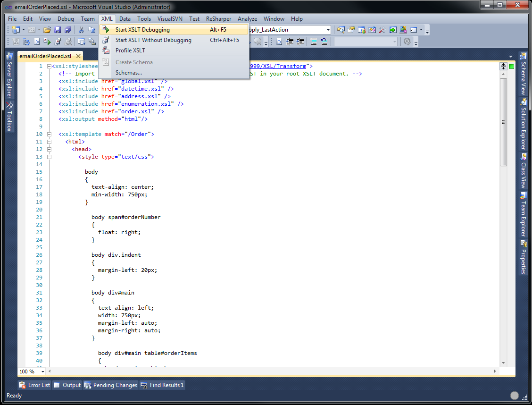Image resolution: width=532 pixels, height=405 pixels.
Task: Expand the find combo box dropdown arrow
Action: (x=328, y=30)
